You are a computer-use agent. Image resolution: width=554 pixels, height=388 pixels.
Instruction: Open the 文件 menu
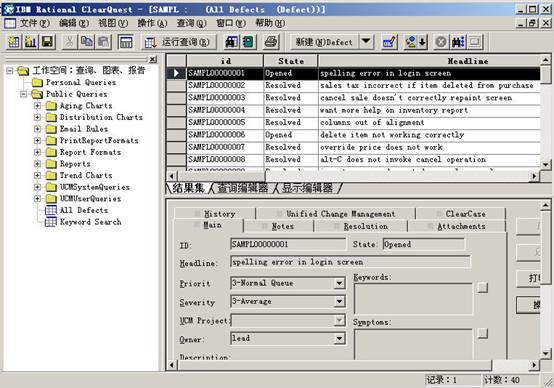(x=34, y=23)
